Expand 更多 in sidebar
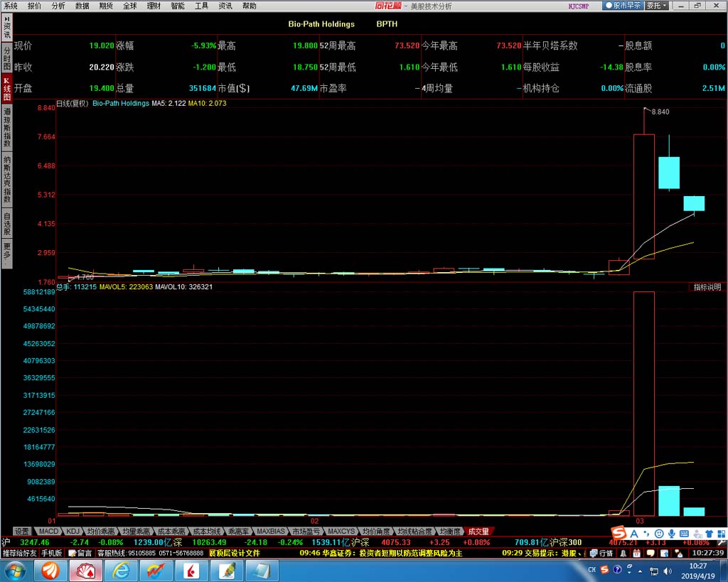The width and height of the screenshot is (728, 582). (6, 254)
